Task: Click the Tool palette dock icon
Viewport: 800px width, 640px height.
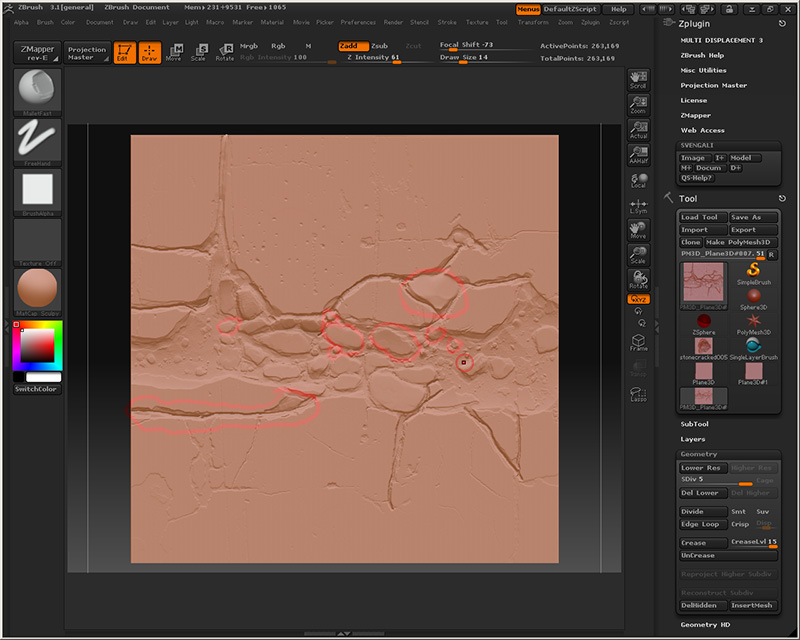Action: click(x=668, y=198)
